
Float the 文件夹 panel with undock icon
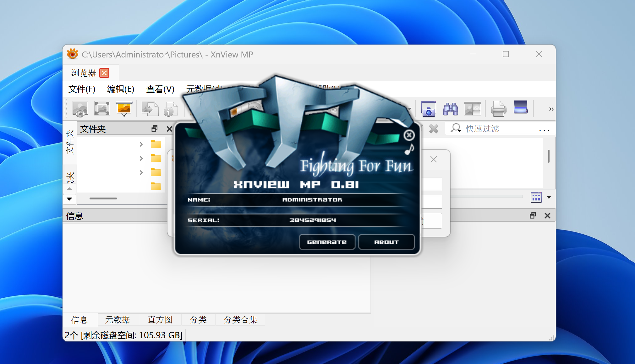[154, 129]
